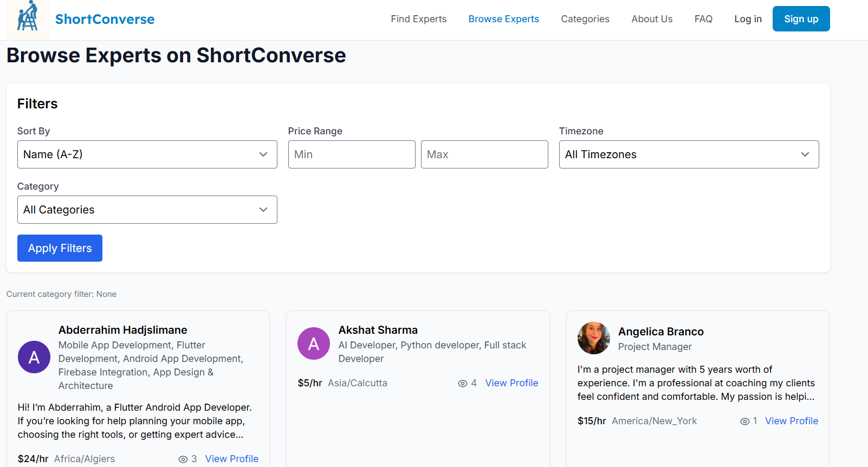Expand the All Categories dropdown
Viewport: 868px width, 467px height.
point(147,210)
